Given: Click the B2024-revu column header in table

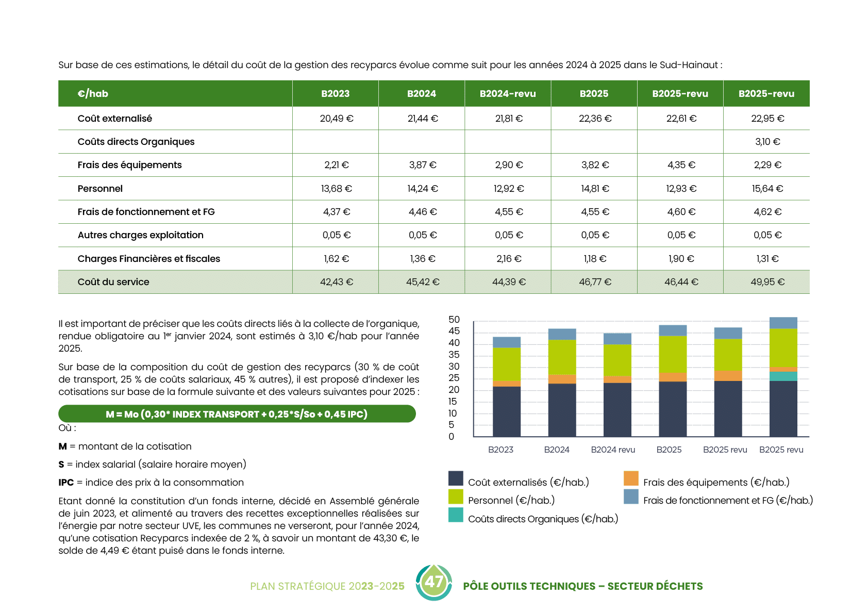Looking at the screenshot, I should [508, 94].
